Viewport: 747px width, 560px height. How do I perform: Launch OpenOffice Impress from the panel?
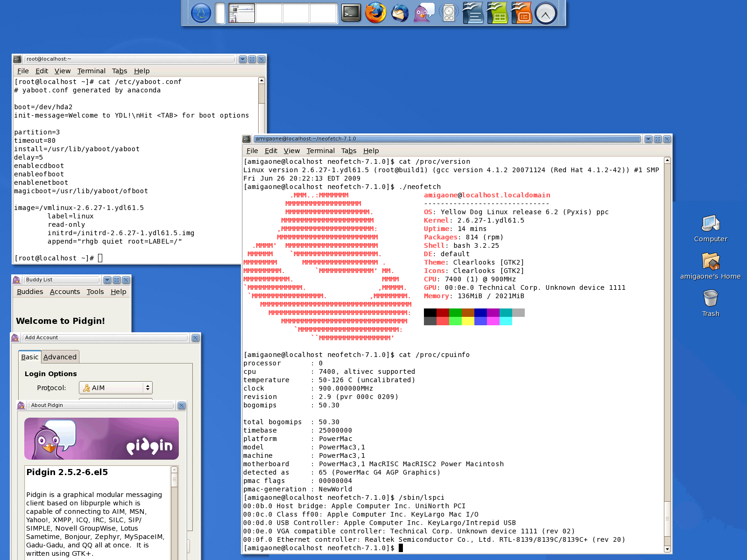tap(521, 13)
